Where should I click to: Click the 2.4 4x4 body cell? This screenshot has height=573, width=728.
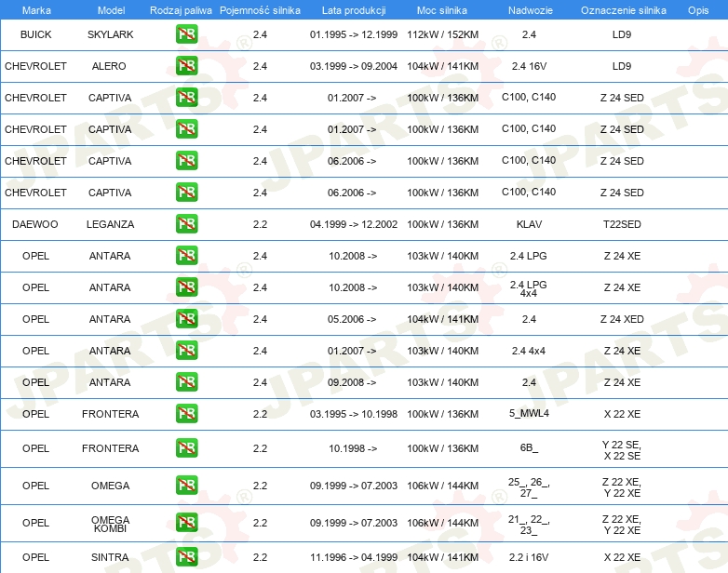pos(529,351)
